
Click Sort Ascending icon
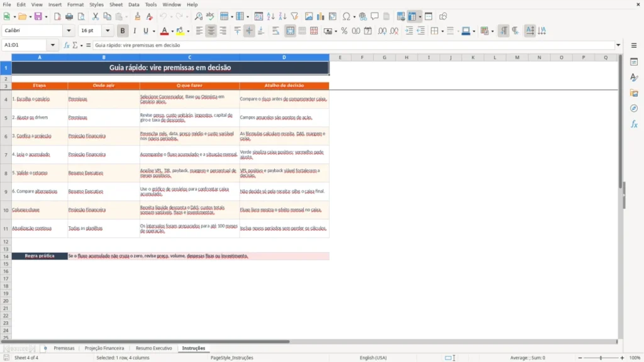270,16
